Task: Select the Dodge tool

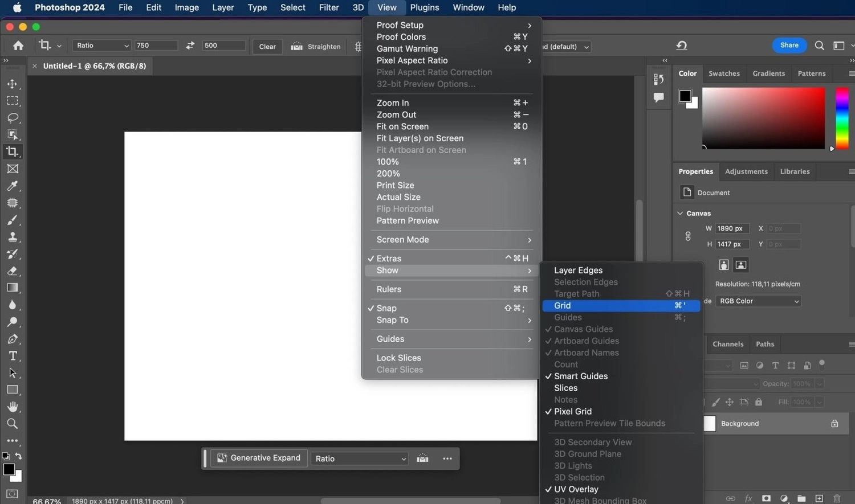Action: point(12,322)
